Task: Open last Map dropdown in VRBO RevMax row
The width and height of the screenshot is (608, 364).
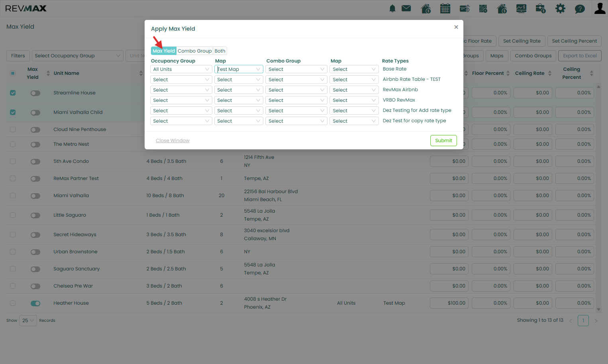Action: (354, 100)
